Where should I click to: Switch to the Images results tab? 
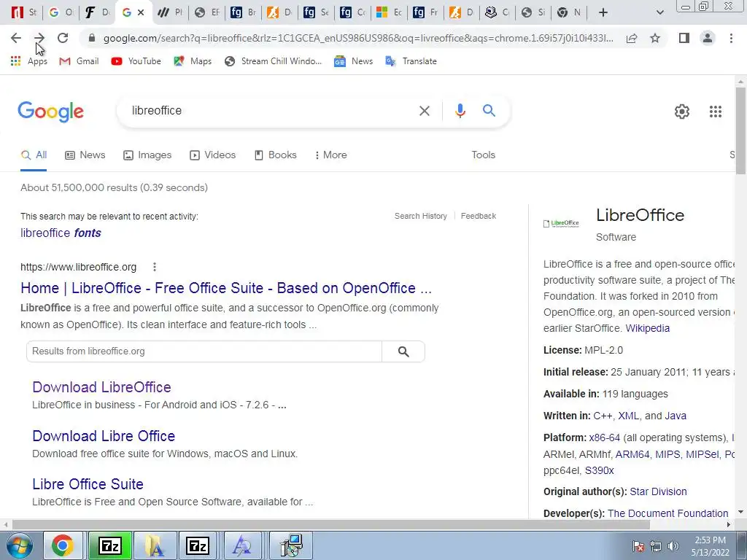coord(147,155)
